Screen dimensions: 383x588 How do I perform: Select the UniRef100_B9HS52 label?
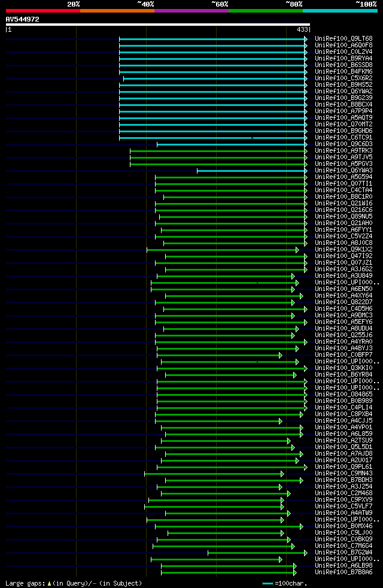coord(344,85)
